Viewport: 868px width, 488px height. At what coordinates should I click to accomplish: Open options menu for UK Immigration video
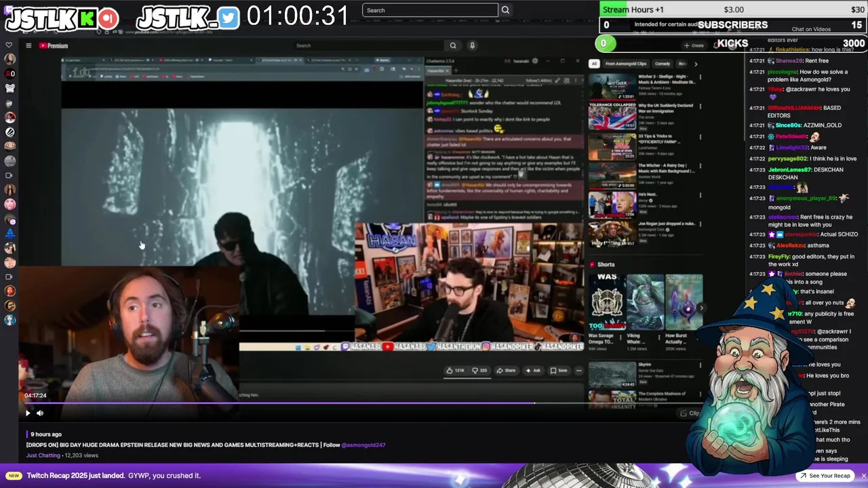click(x=700, y=107)
